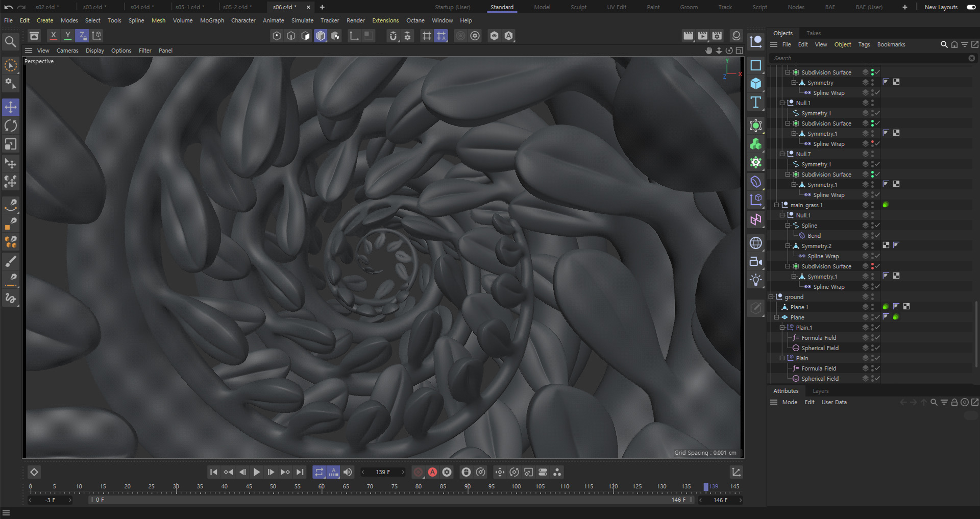Click the Enable Snap icon
This screenshot has height=519, width=980.
coord(393,36)
